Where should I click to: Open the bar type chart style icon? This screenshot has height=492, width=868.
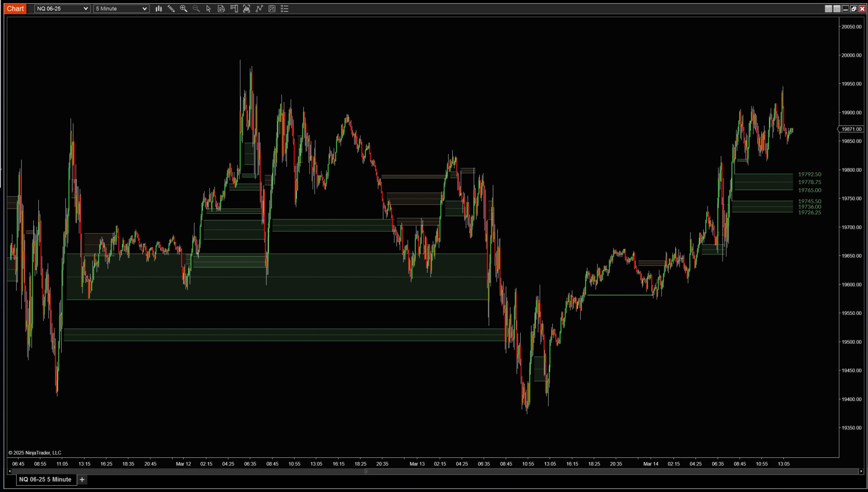[159, 9]
